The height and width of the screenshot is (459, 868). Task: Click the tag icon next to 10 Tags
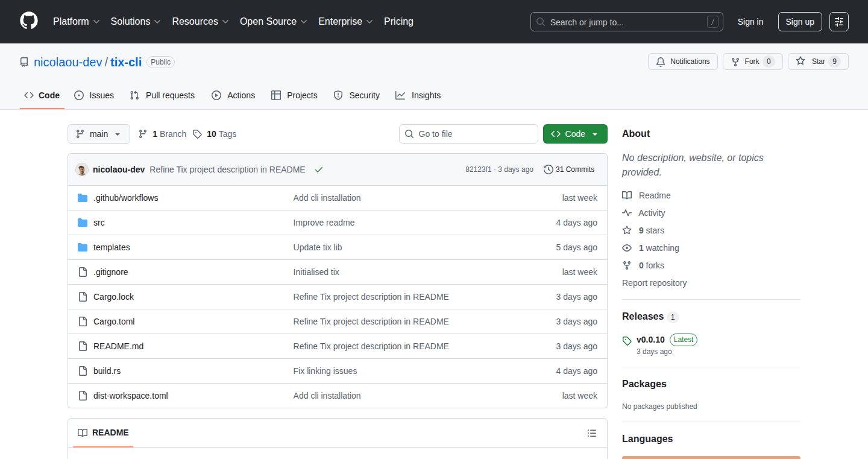tap(197, 134)
